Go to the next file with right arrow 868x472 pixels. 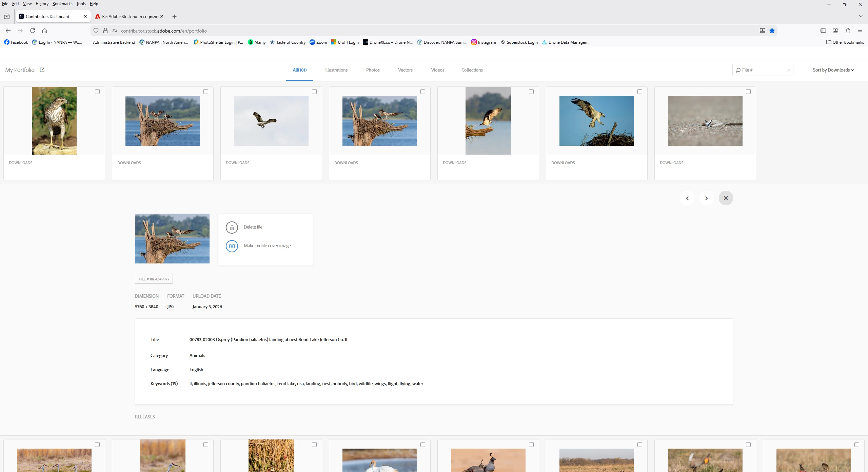707,198
